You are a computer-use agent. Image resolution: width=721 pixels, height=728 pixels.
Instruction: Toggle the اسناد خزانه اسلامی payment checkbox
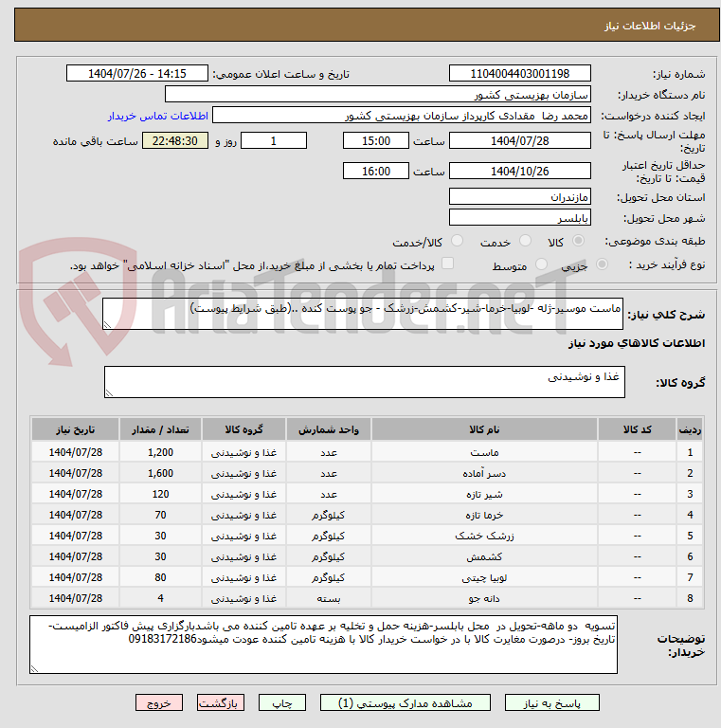pyautogui.click(x=447, y=264)
